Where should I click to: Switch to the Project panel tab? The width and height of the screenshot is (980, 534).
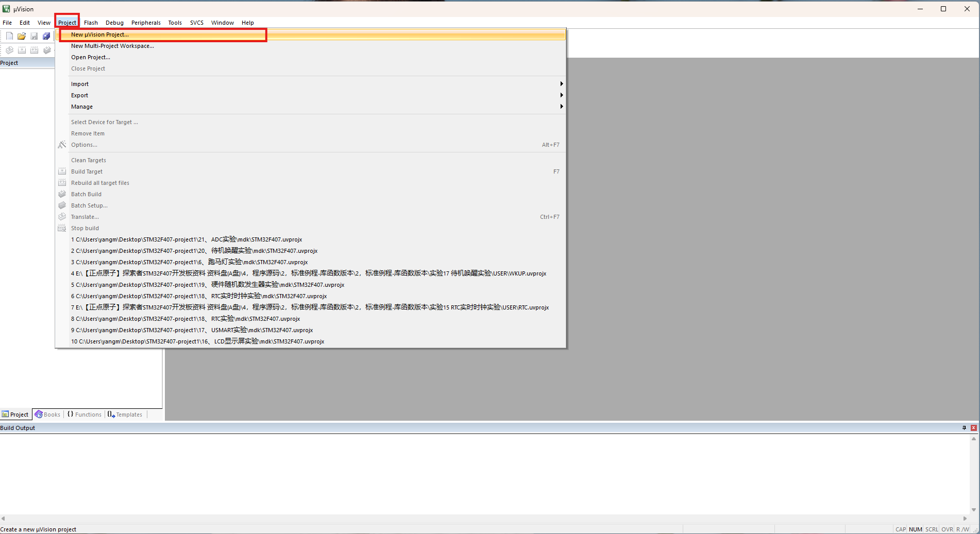15,415
